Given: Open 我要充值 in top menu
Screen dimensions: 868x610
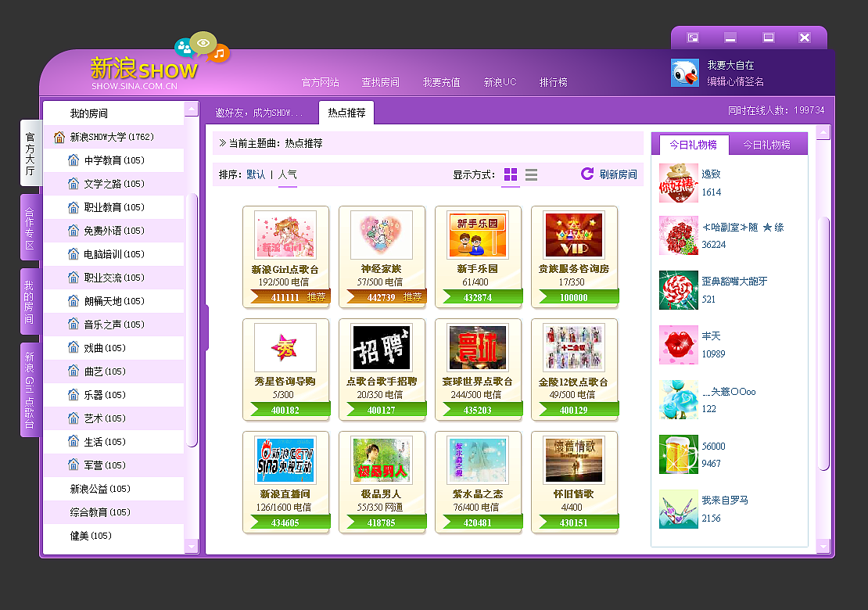Looking at the screenshot, I should 441,82.
